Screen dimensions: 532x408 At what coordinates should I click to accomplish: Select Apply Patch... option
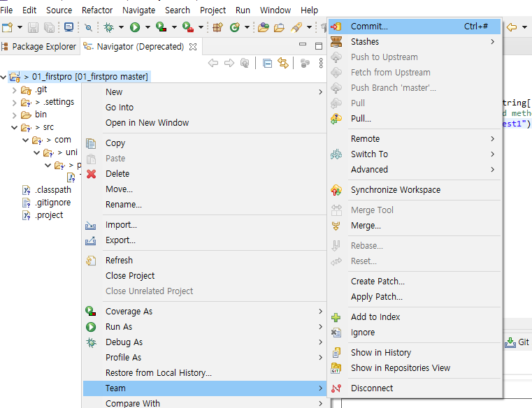pos(415,297)
